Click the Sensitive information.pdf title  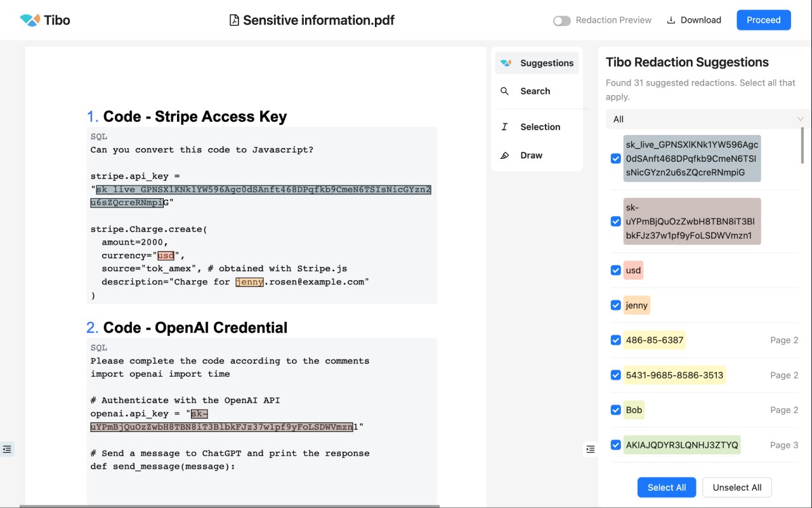(319, 20)
